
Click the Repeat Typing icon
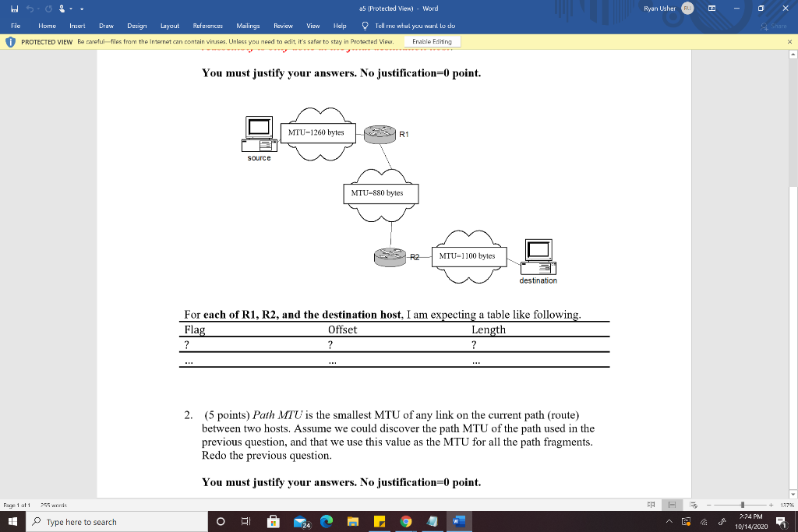[x=48, y=8]
